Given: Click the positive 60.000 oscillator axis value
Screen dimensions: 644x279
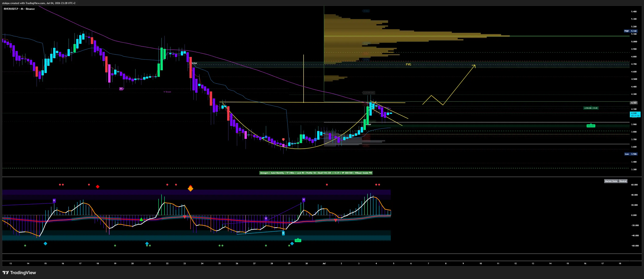Looking at the screenshot, I should click(x=634, y=185).
